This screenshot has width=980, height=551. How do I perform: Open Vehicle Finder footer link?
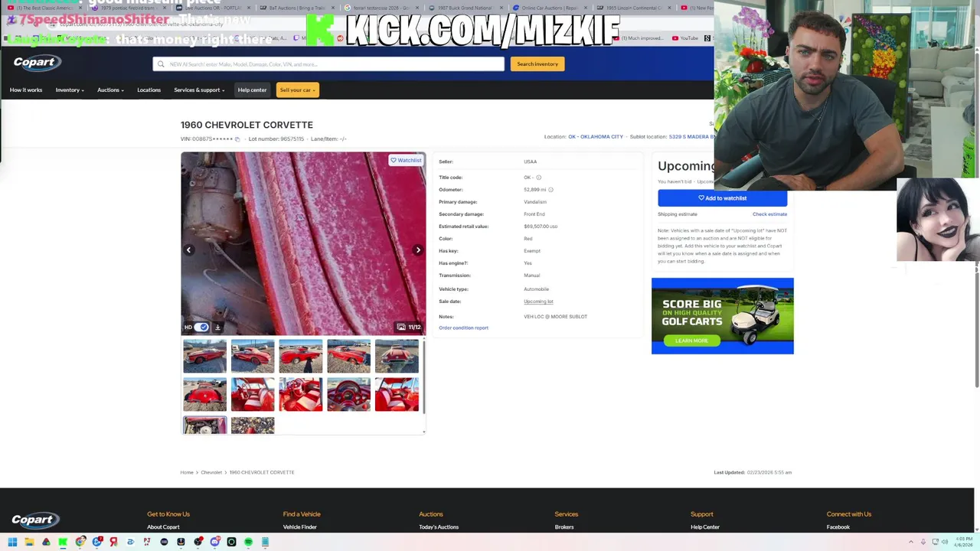pos(300,527)
